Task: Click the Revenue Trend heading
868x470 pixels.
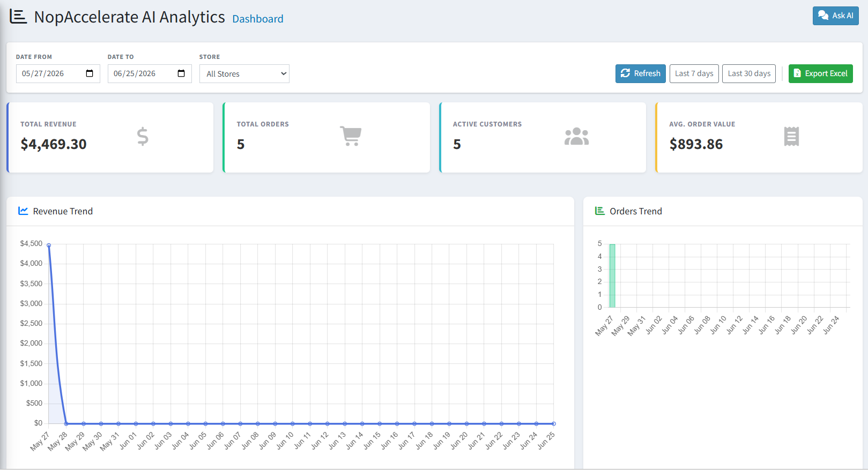Action: tap(63, 211)
